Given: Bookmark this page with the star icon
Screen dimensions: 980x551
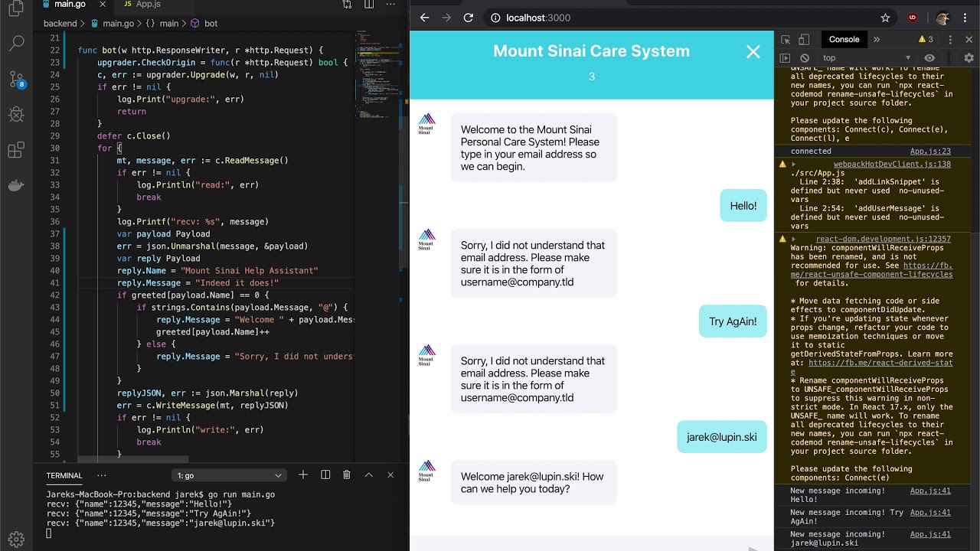Looking at the screenshot, I should click(x=885, y=18).
